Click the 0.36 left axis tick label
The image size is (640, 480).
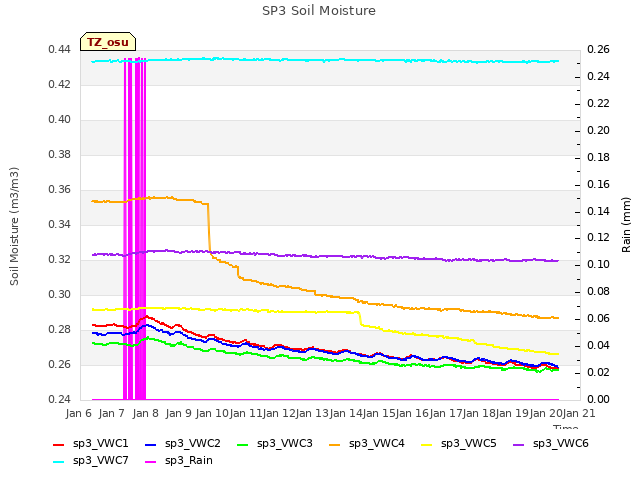coord(59,189)
